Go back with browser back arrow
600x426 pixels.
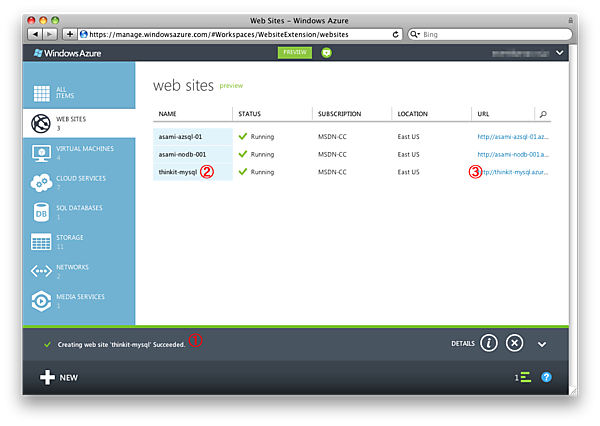tap(35, 34)
